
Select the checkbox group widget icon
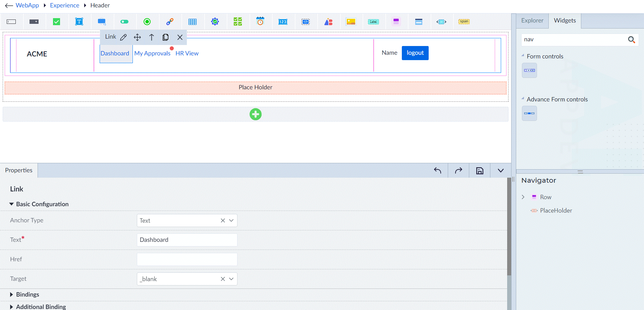(238, 22)
